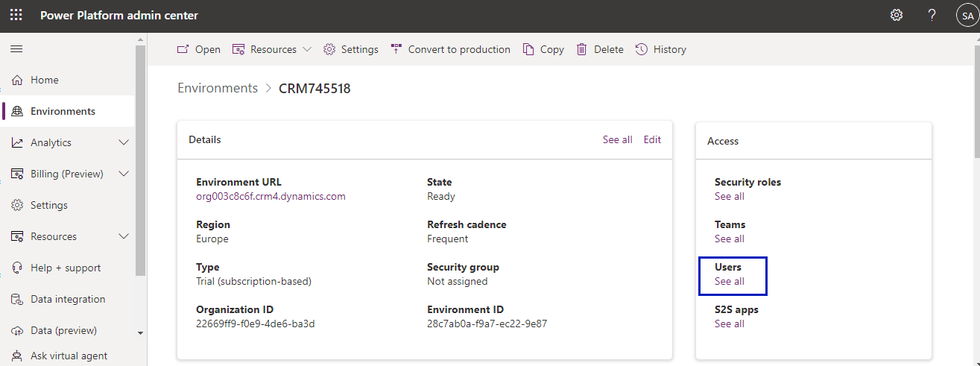Collapse the navigation hamburger menu
This screenshot has height=366, width=980.
[16, 48]
